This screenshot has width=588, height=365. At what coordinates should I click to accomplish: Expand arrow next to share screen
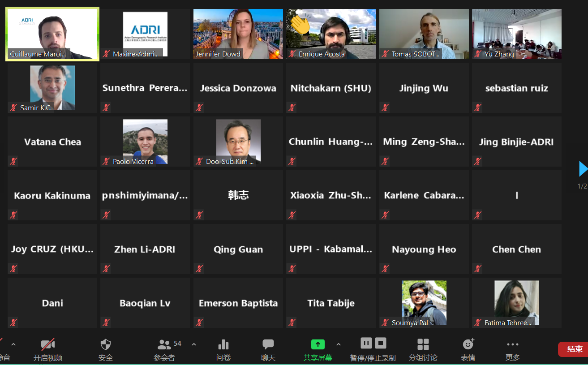pos(339,344)
